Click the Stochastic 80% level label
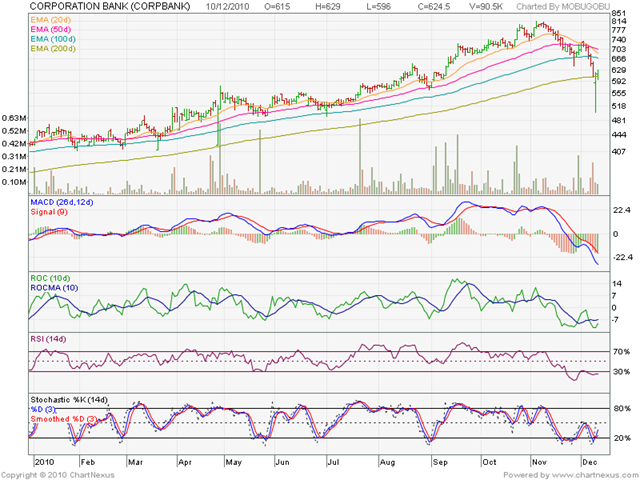 622,409
